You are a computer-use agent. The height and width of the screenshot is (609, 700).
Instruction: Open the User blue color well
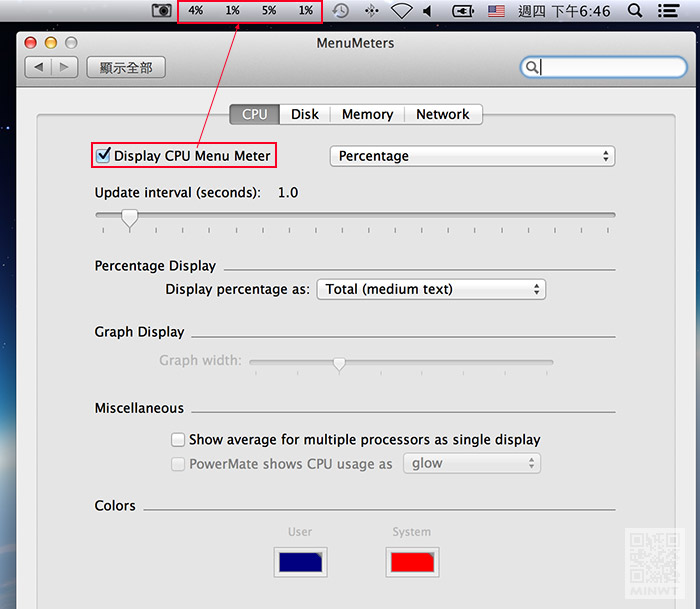click(x=300, y=562)
